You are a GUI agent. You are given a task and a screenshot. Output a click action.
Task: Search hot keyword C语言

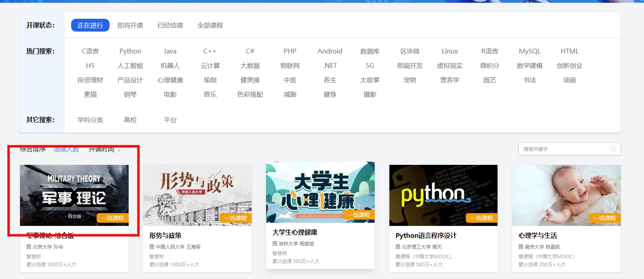90,51
